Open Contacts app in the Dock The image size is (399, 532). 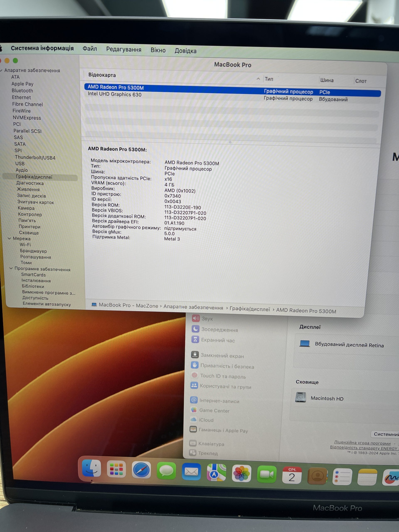point(317,476)
